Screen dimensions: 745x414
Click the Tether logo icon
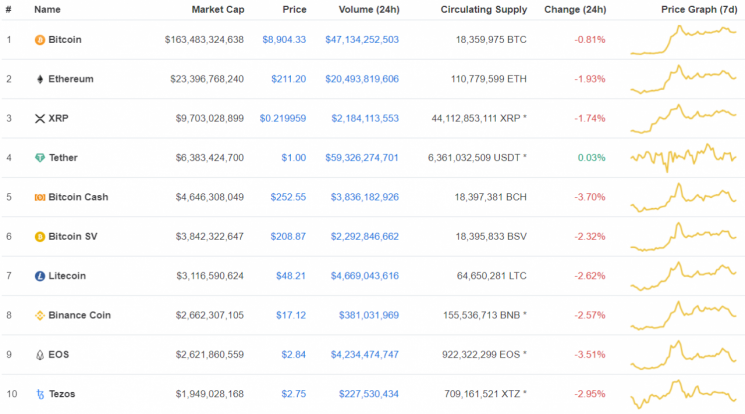40,158
